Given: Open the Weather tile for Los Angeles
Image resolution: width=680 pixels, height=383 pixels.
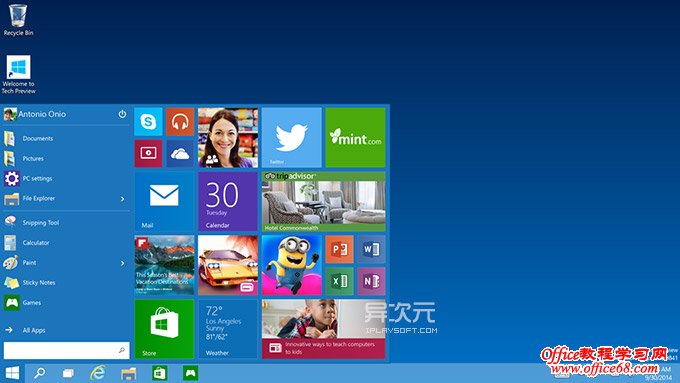Looking at the screenshot, I should pyautogui.click(x=228, y=329).
